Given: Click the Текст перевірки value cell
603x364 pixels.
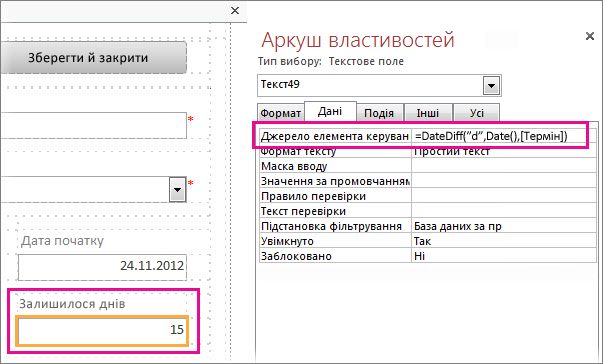Looking at the screenshot, I should [504, 211].
